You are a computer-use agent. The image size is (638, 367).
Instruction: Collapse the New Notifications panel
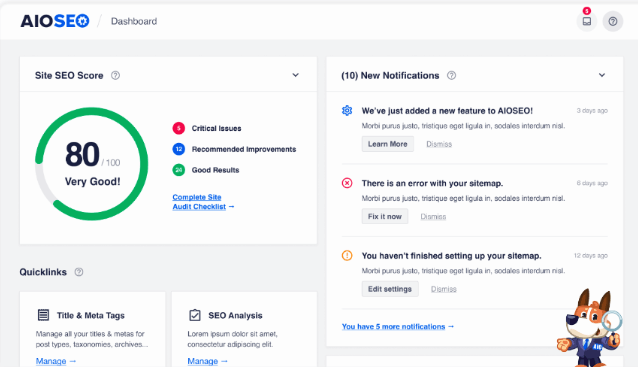[x=602, y=75]
